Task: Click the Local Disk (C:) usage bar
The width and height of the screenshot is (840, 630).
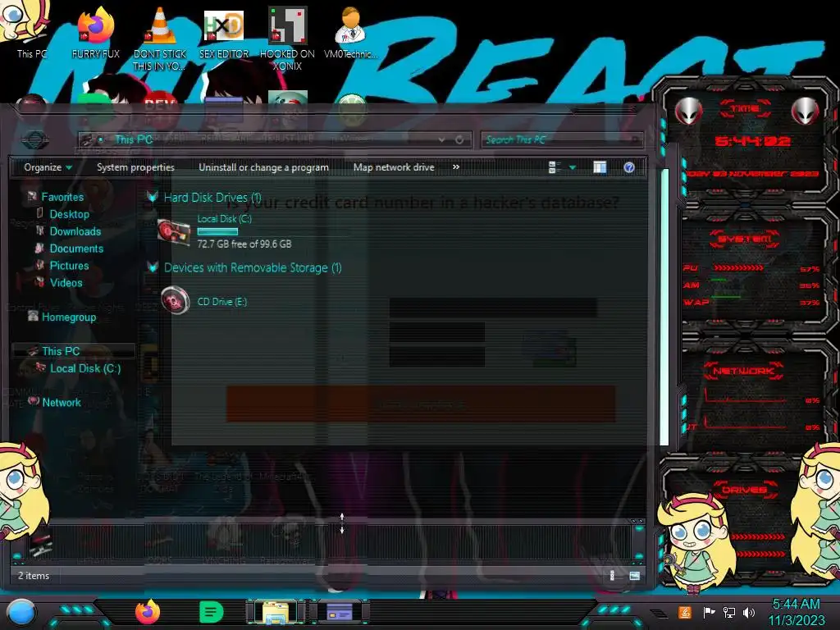Action: tap(217, 231)
